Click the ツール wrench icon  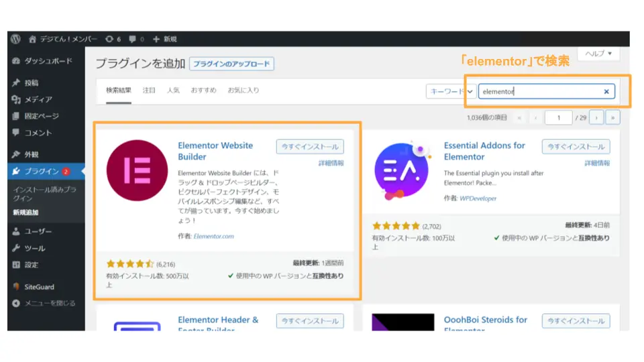click(16, 248)
